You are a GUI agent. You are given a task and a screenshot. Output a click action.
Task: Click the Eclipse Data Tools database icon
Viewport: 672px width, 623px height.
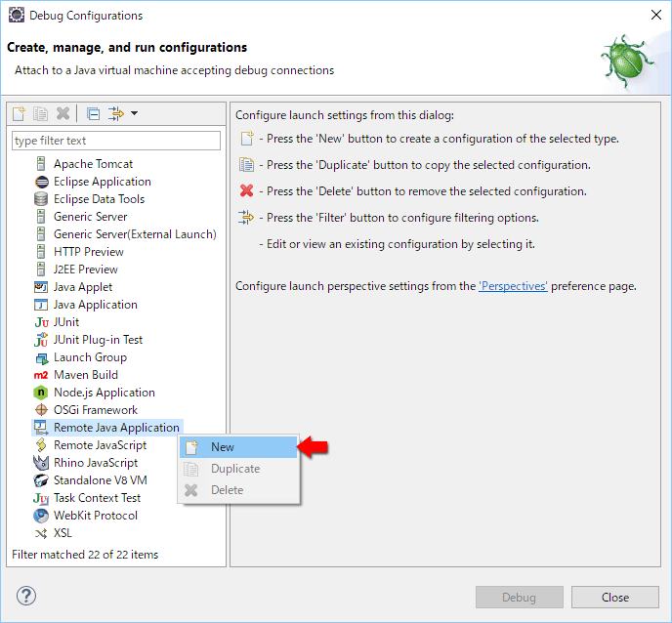(41, 199)
